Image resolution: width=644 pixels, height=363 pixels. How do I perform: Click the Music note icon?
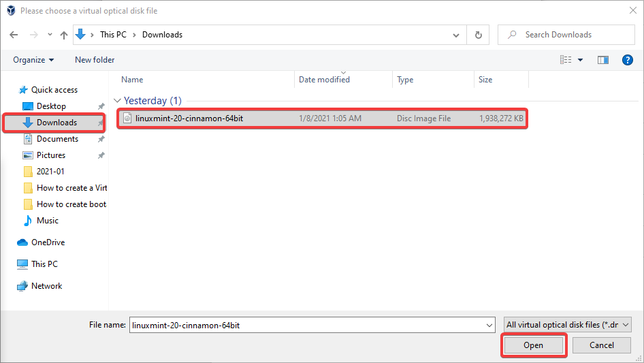(27, 221)
